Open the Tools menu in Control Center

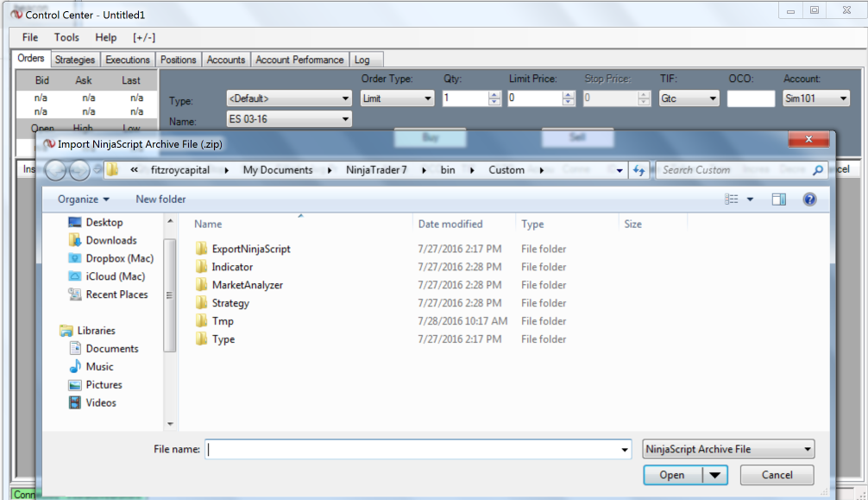point(66,37)
